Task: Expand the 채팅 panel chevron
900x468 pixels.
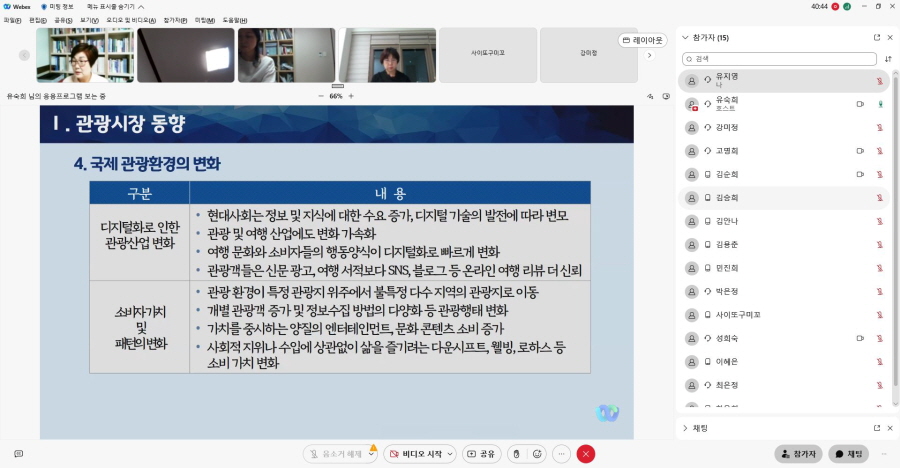Action: (685, 428)
